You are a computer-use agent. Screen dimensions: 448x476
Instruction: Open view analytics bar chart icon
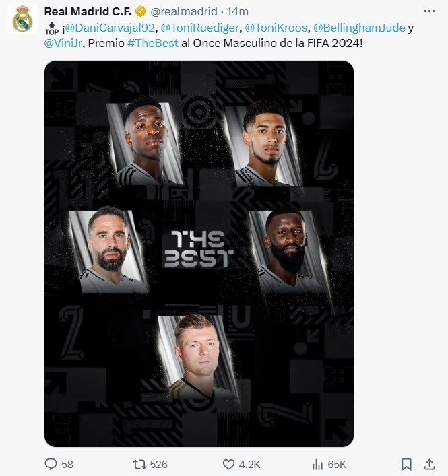pyautogui.click(x=317, y=464)
